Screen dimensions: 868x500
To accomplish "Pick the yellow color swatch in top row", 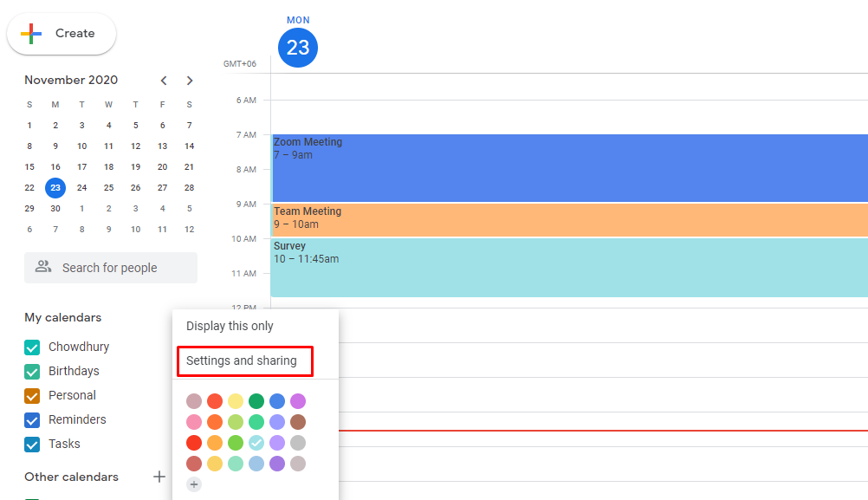I will [x=236, y=401].
